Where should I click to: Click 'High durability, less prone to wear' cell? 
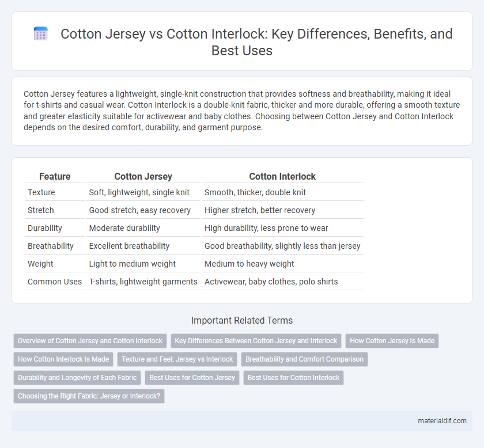[x=282, y=228]
